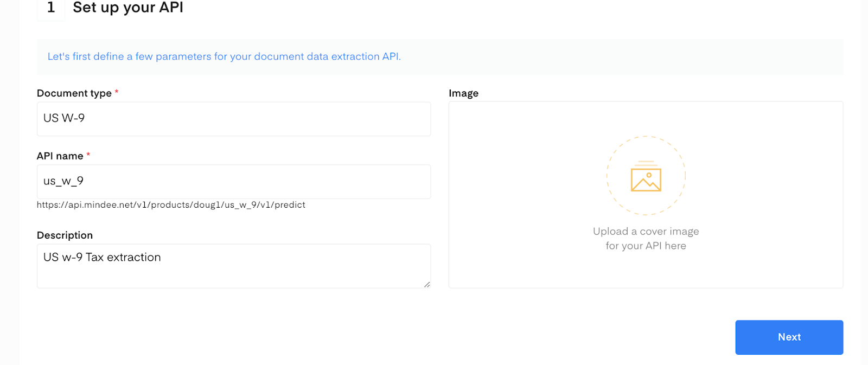Click the "API name" field label
This screenshot has height=365, width=868.
(x=60, y=156)
